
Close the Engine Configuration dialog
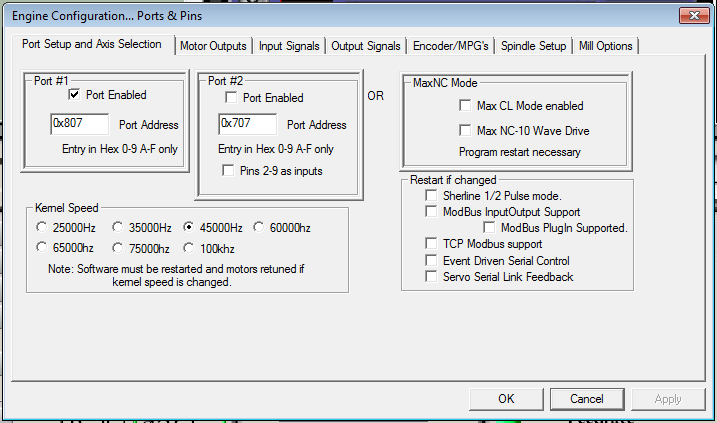tap(694, 16)
